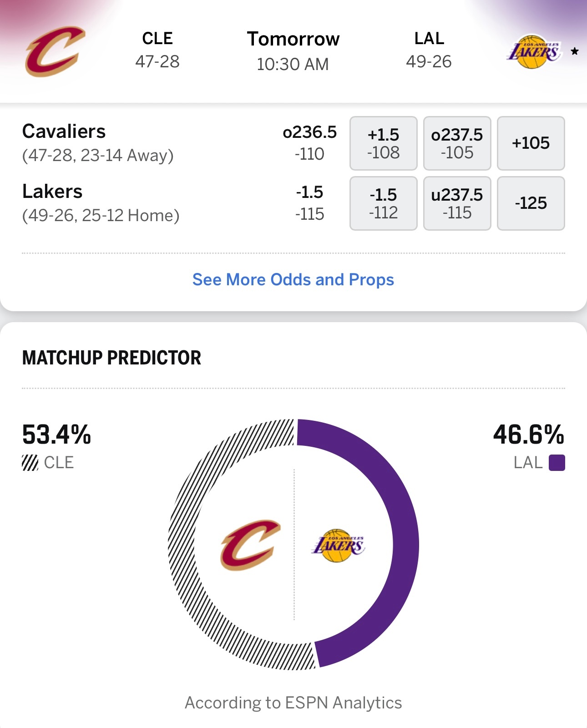Tap the LAL team abbreviation in header
Image resolution: width=587 pixels, height=728 pixels.
tap(429, 39)
